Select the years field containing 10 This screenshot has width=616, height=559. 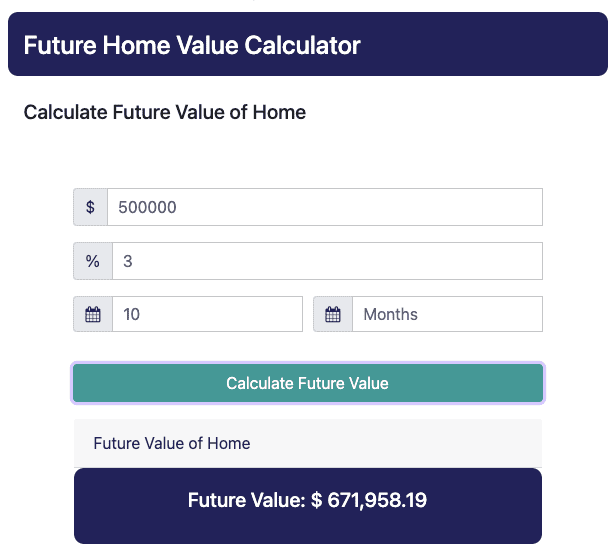[207, 314]
